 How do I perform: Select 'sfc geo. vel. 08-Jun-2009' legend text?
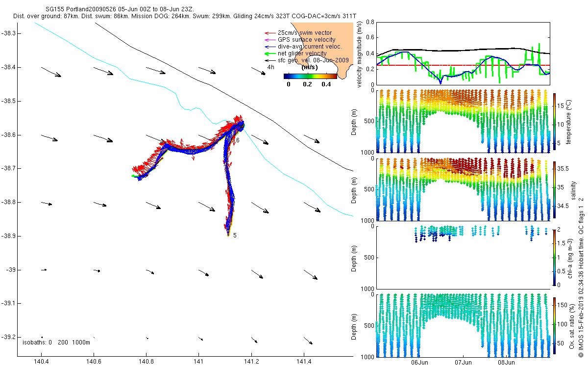(313, 60)
